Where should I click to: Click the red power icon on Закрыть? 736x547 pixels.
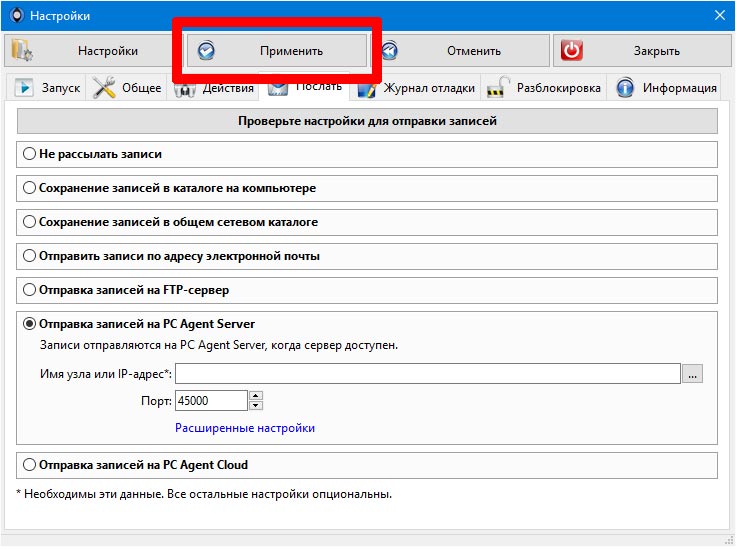point(571,51)
